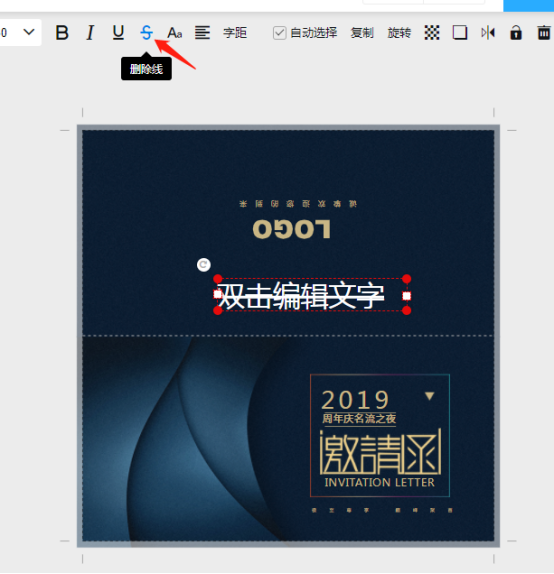
Task: Toggle underline formatting
Action: (x=118, y=33)
